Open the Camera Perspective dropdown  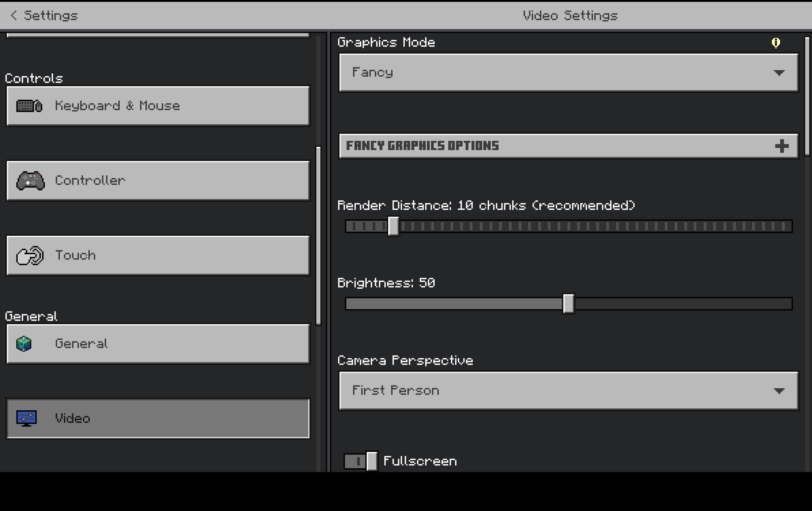coord(569,391)
